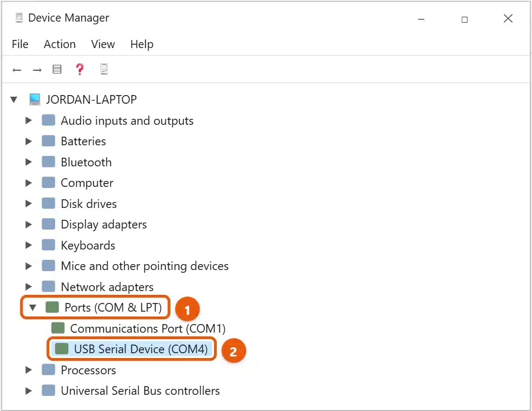This screenshot has width=532, height=411.
Task: Click the Batteries category icon
Action: click(x=49, y=141)
